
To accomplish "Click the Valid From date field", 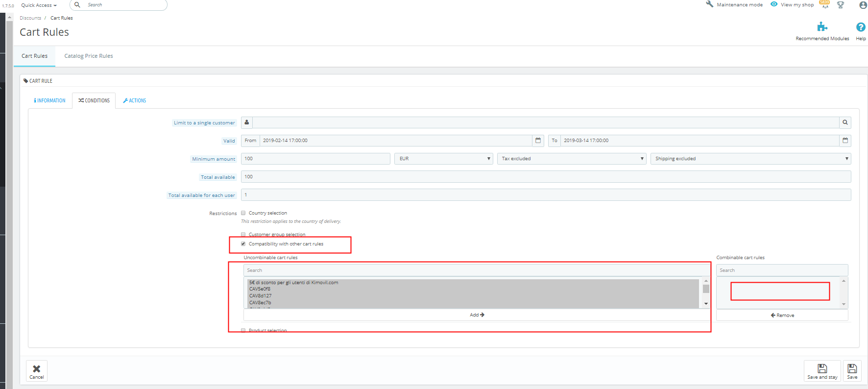I will pyautogui.click(x=396, y=141).
